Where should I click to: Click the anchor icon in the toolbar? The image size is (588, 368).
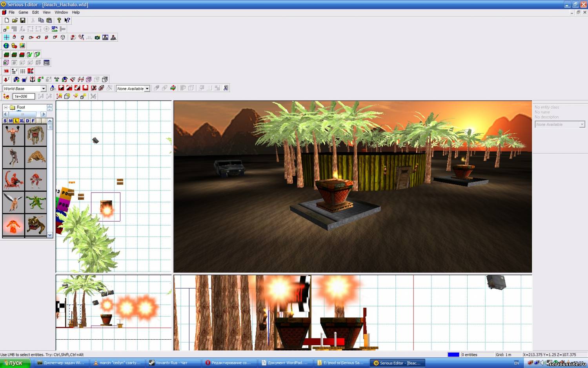click(33, 79)
